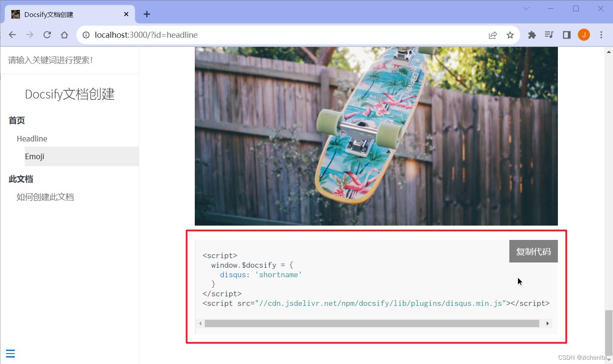Open 如何创建此文档 in the sidebar
This screenshot has height=364, width=613.
45,197
